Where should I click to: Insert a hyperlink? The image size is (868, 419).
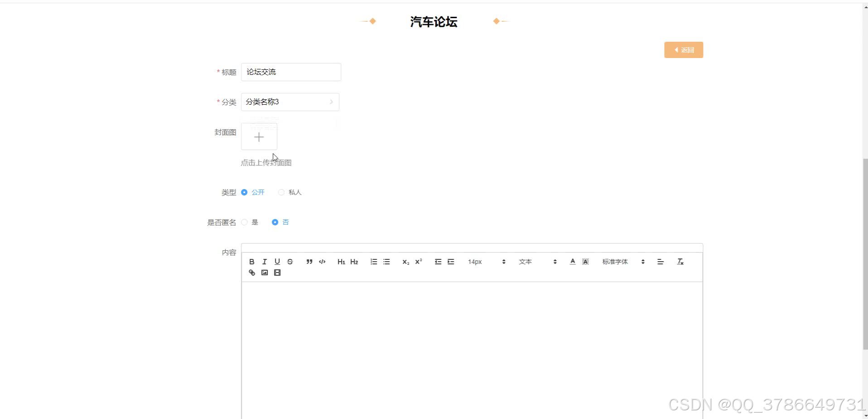click(251, 273)
